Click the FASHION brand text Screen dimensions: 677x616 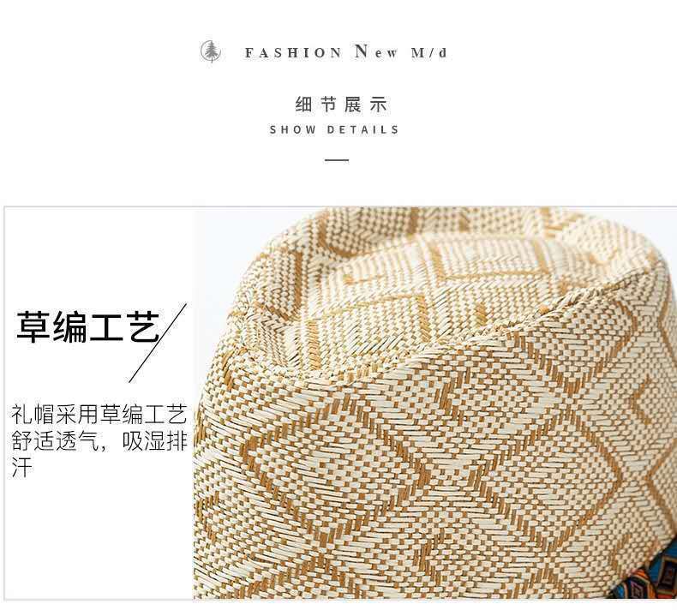click(x=293, y=53)
